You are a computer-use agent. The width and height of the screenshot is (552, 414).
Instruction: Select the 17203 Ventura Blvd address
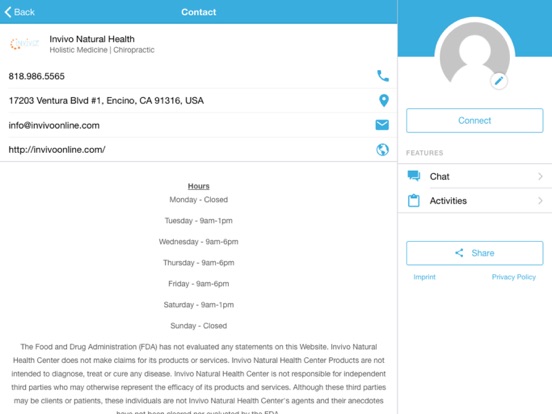point(106,101)
